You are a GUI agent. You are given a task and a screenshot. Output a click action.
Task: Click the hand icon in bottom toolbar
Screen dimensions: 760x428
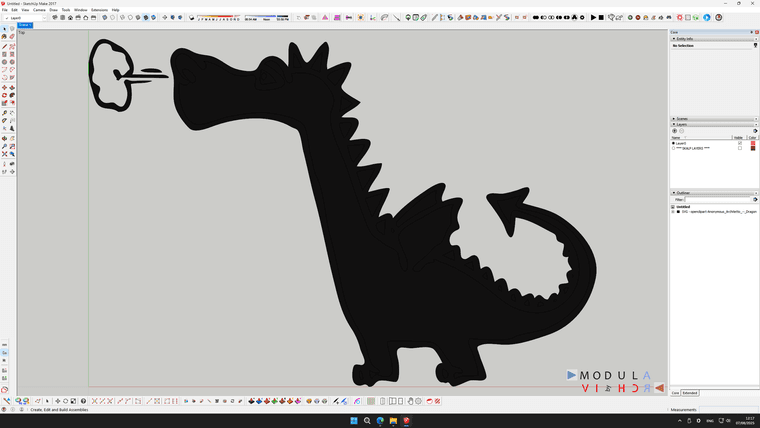[410, 401]
